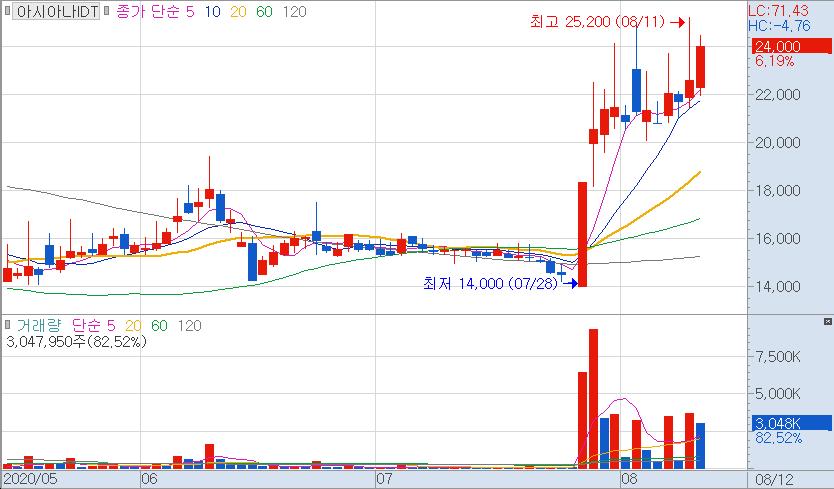Click the 18,000 price axis label

click(778, 190)
